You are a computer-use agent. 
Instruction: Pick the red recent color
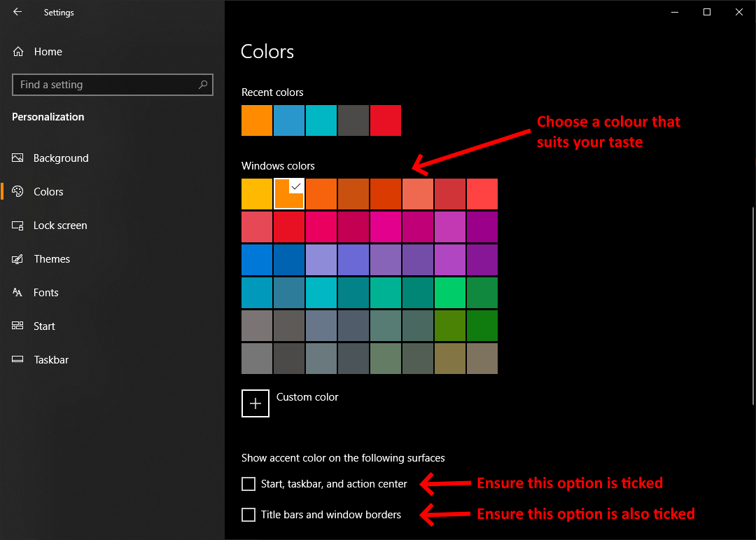(x=386, y=120)
